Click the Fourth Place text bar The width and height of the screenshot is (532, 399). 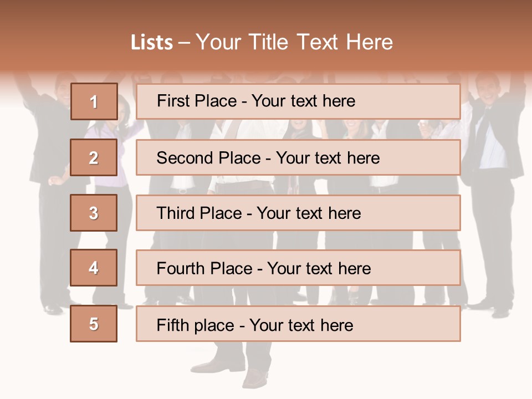(298, 268)
